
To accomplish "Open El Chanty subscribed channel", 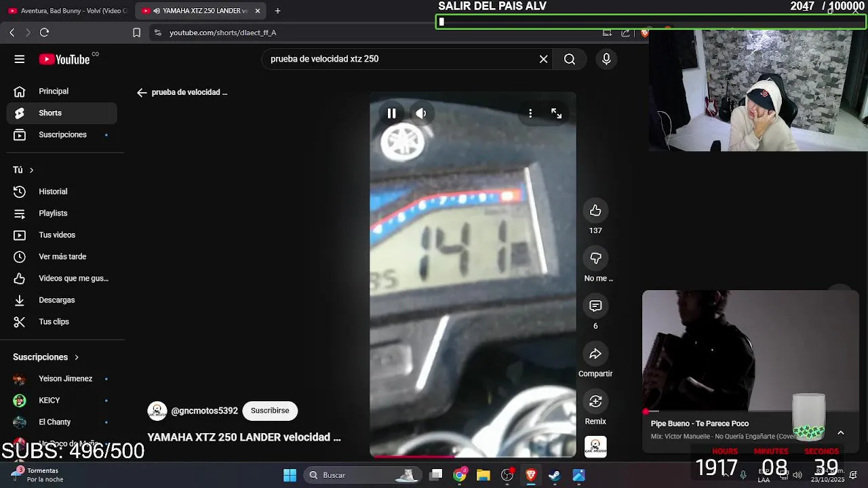I will (62, 422).
